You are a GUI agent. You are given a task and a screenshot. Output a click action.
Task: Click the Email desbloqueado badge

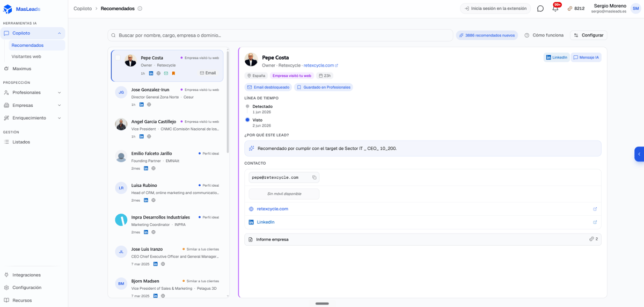point(268,87)
